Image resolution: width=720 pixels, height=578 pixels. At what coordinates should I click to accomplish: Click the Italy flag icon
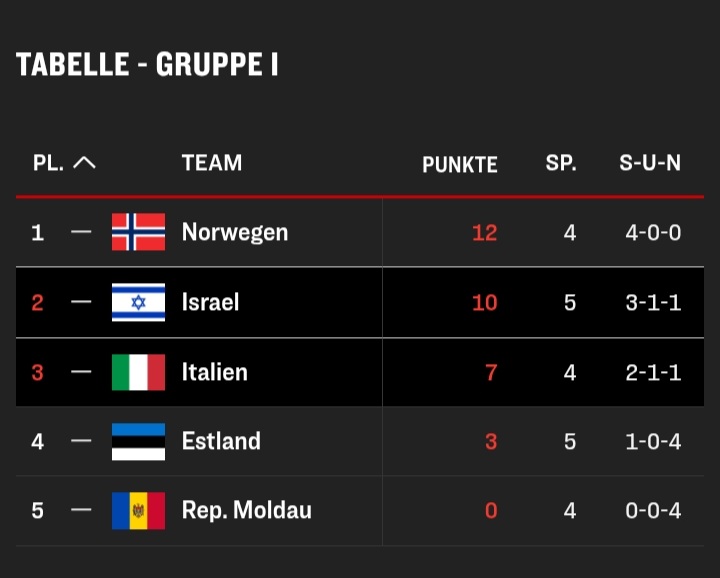click(x=138, y=372)
